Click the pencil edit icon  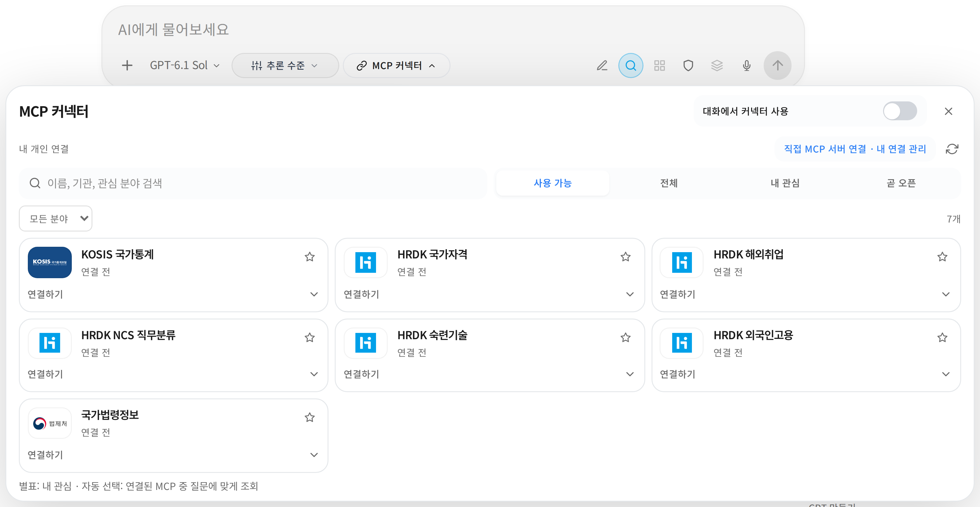click(x=602, y=66)
